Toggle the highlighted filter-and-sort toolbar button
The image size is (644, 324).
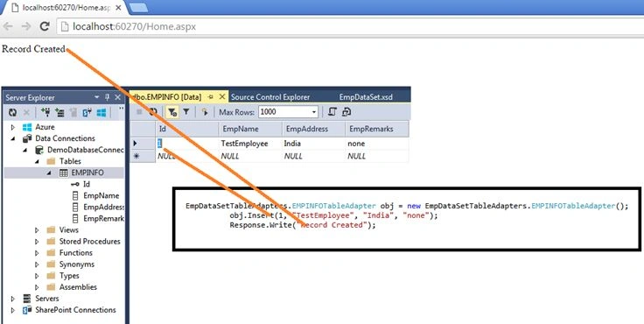pyautogui.click(x=172, y=112)
